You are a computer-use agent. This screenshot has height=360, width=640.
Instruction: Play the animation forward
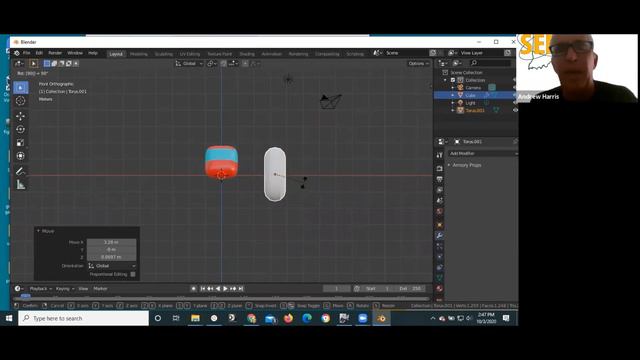click(225, 289)
